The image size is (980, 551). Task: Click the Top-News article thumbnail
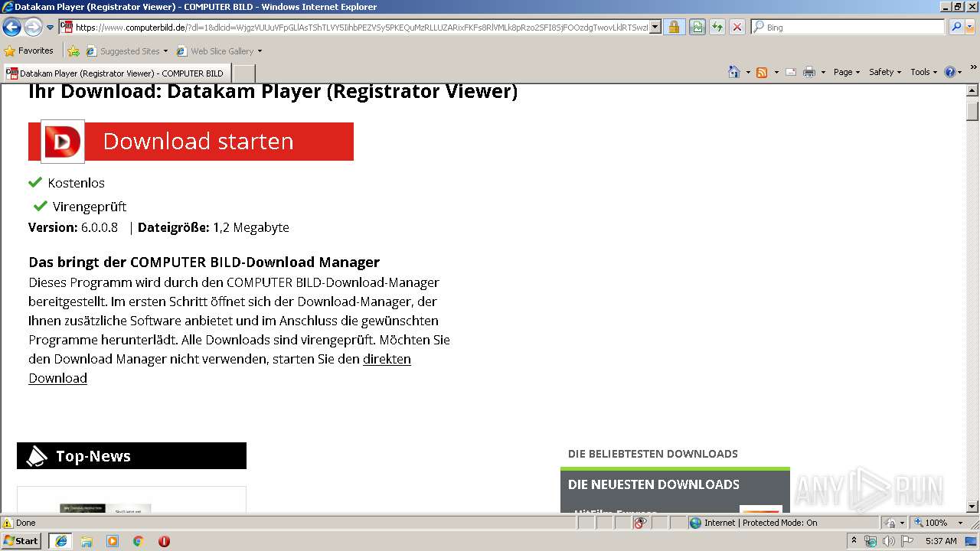[105, 508]
